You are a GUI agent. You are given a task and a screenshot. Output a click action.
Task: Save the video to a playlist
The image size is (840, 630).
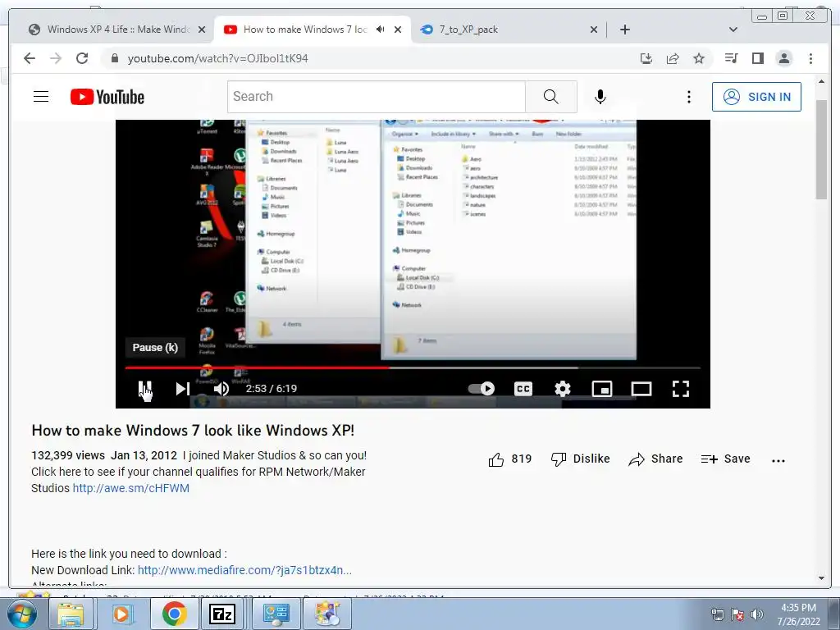click(x=725, y=459)
